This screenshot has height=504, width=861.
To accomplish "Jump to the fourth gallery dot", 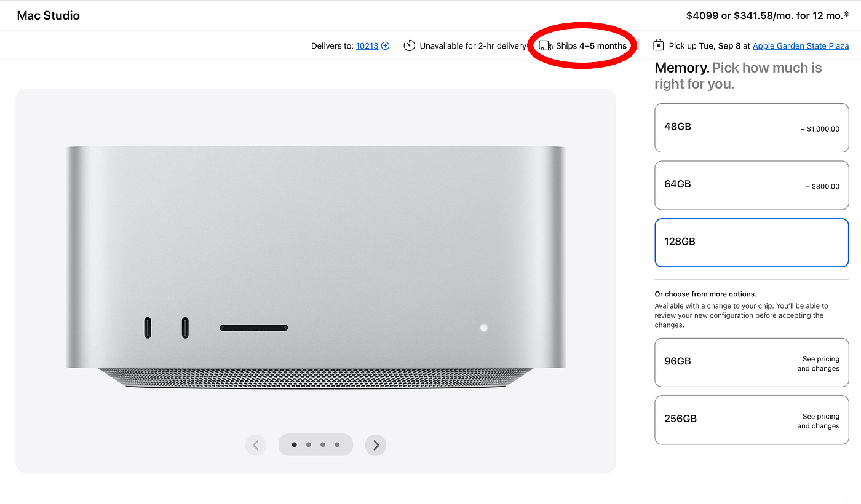I will click(x=337, y=445).
